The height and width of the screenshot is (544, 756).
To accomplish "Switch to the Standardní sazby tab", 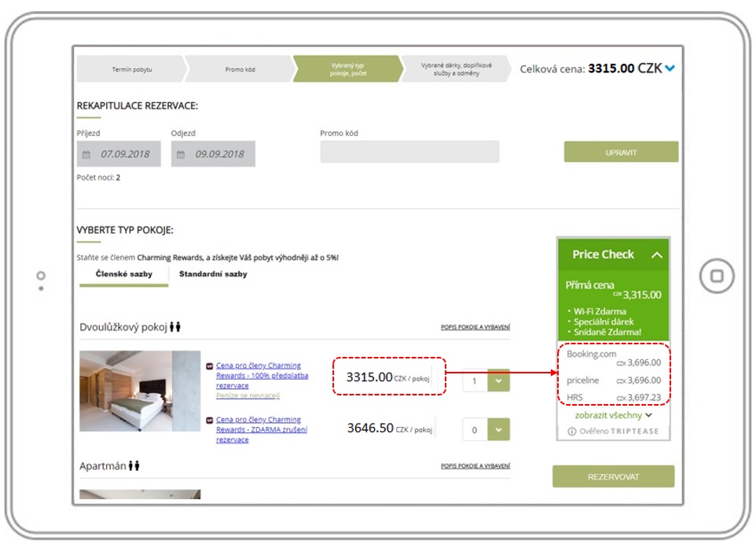I will tap(213, 274).
